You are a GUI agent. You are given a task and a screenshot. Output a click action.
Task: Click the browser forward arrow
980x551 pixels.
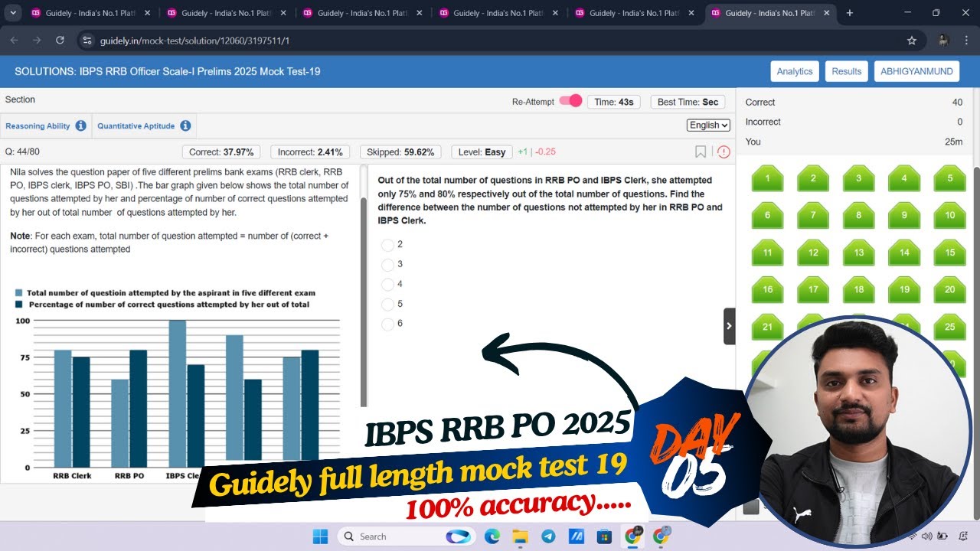[x=37, y=41]
